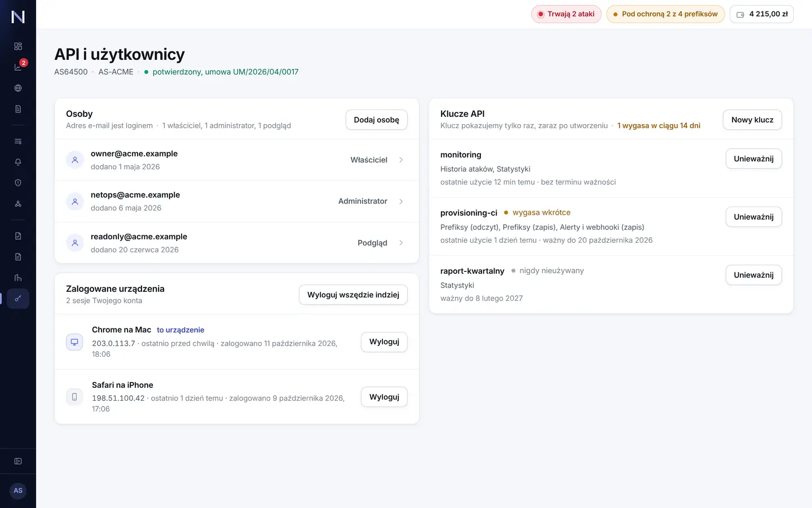Click the AS64500 text in header
812x508 pixels.
pos(71,72)
